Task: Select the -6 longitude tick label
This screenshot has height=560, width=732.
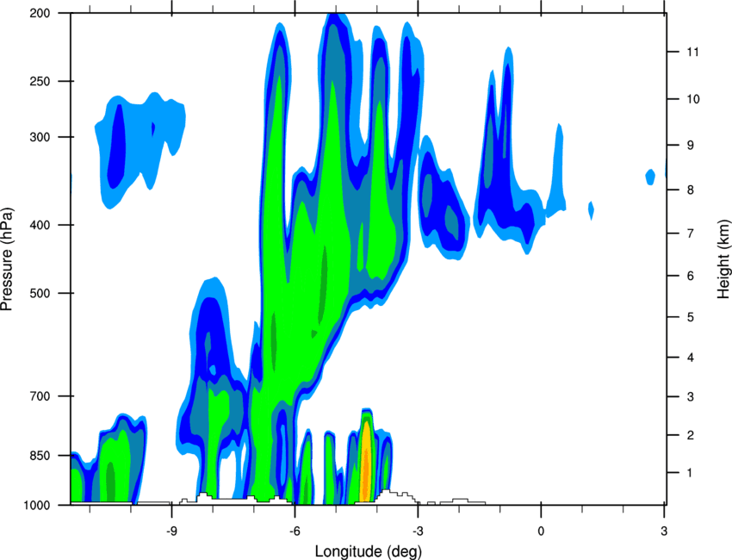Action: (295, 531)
